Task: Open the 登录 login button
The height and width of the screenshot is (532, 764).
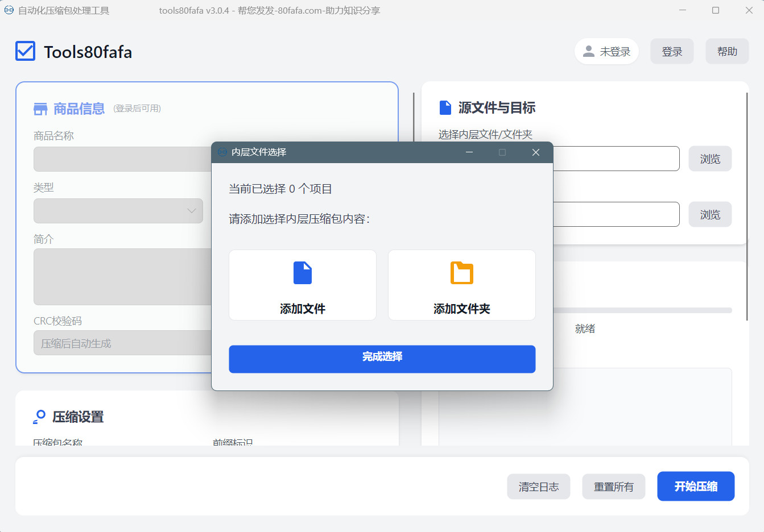Action: tap(672, 52)
